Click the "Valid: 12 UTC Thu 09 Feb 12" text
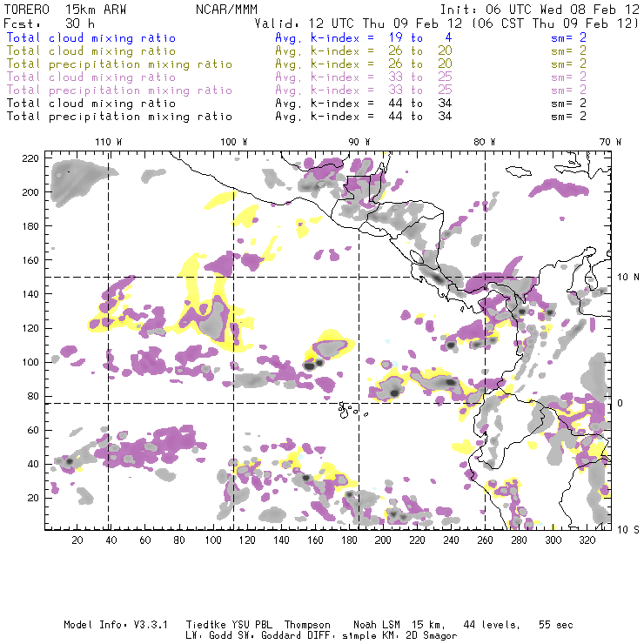644x644 pixels. pyautogui.click(x=359, y=23)
